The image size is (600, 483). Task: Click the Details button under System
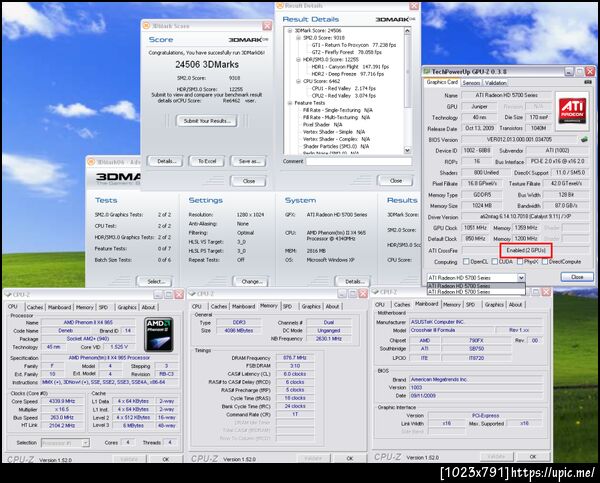tap(354, 281)
